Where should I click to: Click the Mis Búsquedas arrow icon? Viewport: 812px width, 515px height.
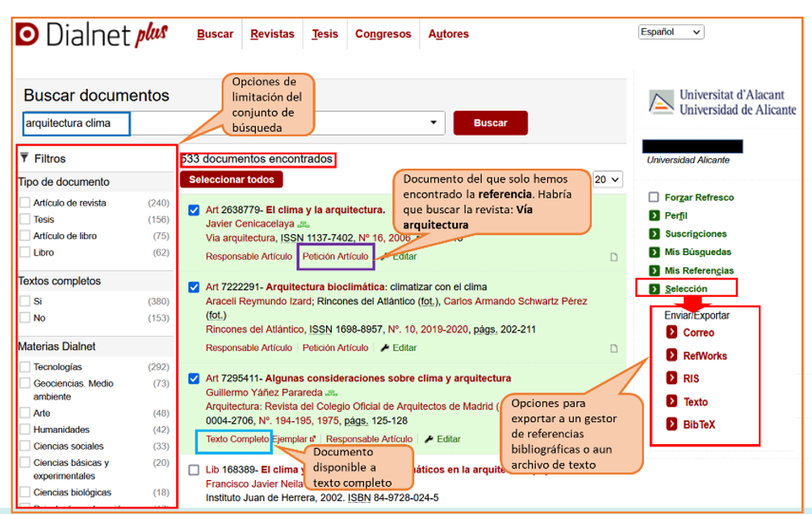coord(654,252)
